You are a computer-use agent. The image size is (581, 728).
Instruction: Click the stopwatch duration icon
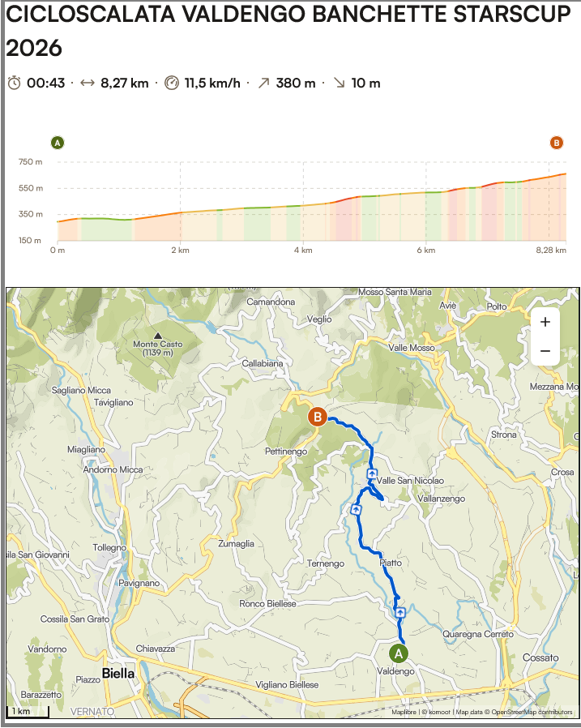coord(15,83)
